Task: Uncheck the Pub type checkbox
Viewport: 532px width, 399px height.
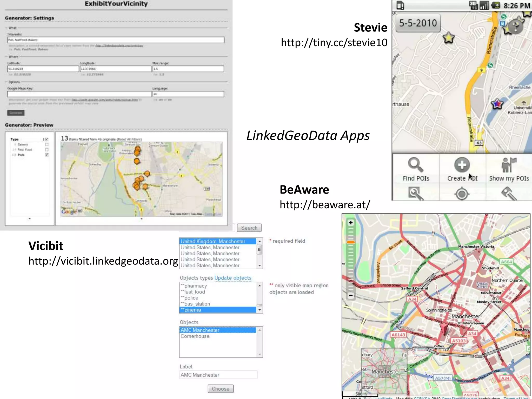Action: [47, 155]
